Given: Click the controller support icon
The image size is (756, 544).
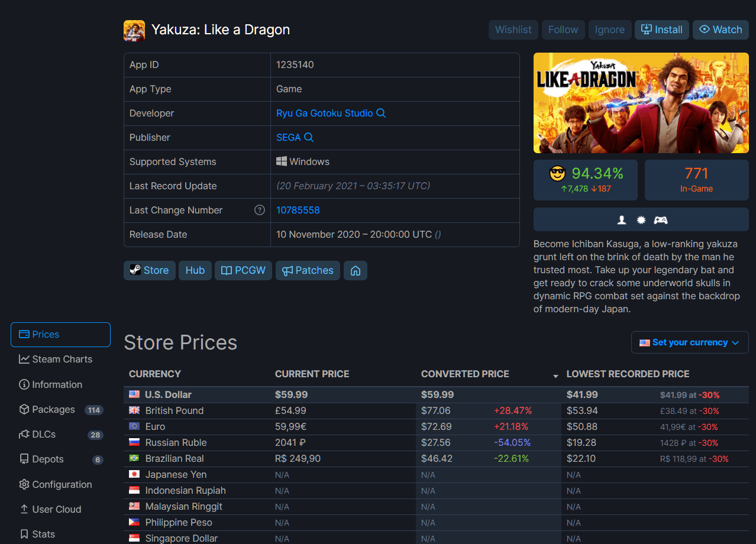Looking at the screenshot, I should pyautogui.click(x=660, y=220).
